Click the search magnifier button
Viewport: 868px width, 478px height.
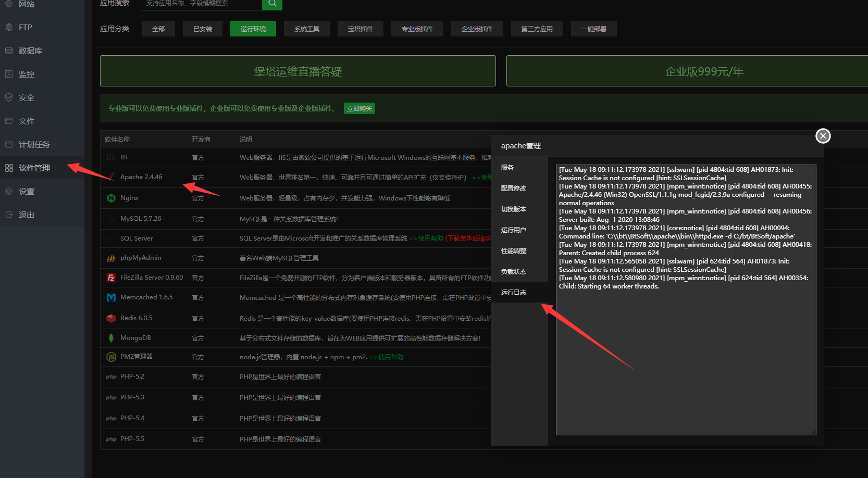pos(272,4)
